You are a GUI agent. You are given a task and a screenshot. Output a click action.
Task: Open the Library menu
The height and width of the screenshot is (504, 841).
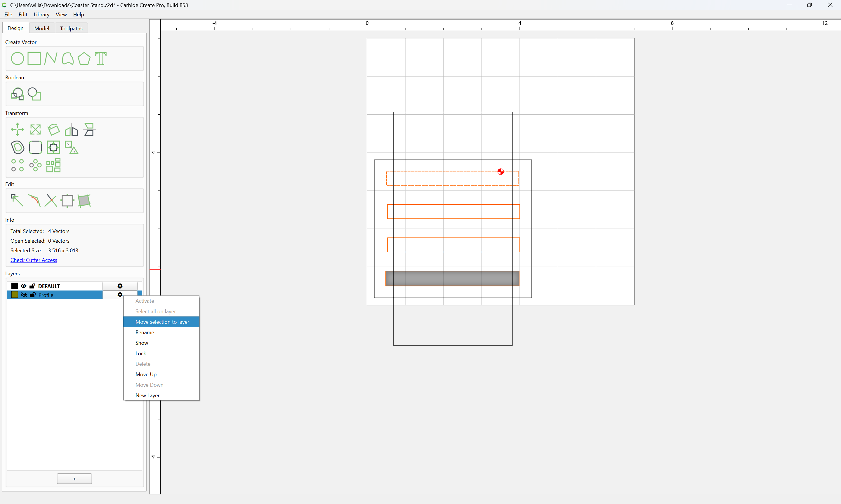tap(41, 15)
